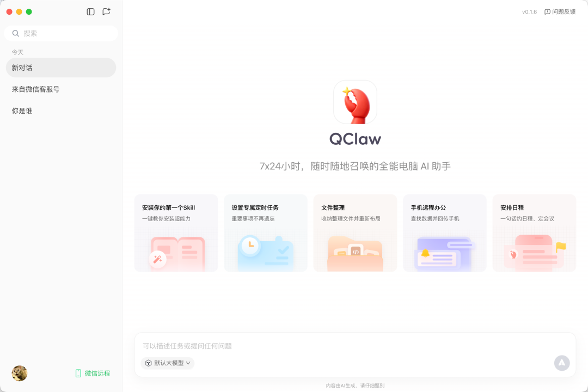Open the 设置专属定时任务 card

pyautogui.click(x=266, y=233)
